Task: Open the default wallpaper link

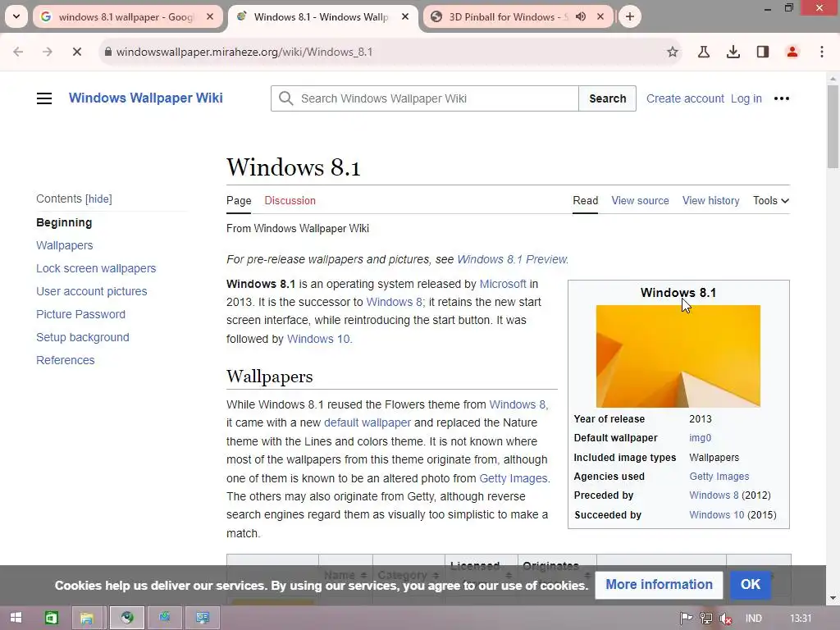Action: point(367,422)
